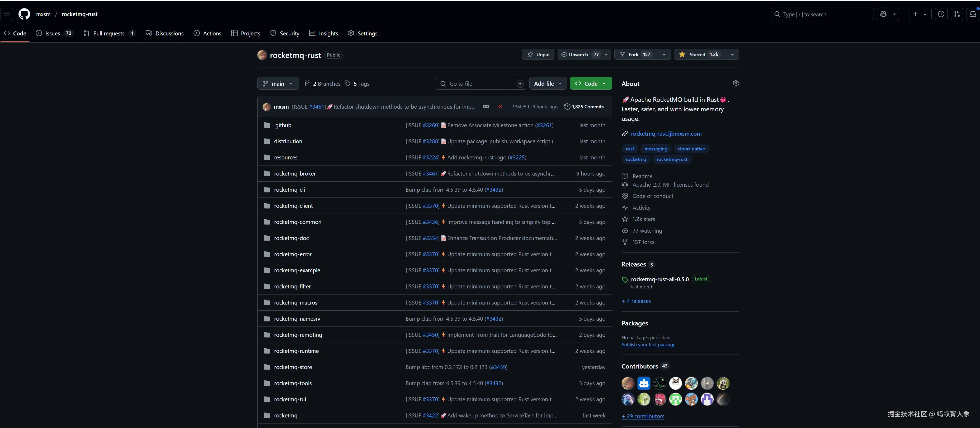This screenshot has height=428, width=980.
Task: Open the Add file dropdown
Action: [x=548, y=83]
